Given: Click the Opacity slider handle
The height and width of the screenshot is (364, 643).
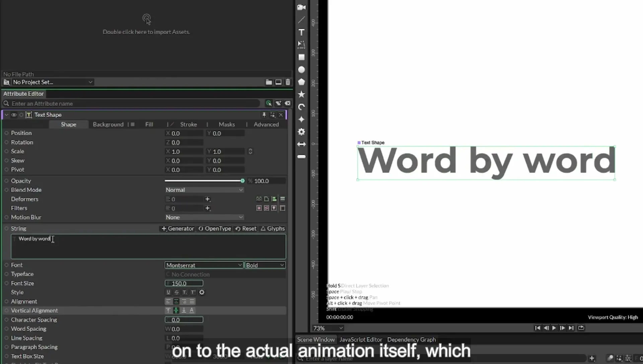Looking at the screenshot, I should 242,181.
